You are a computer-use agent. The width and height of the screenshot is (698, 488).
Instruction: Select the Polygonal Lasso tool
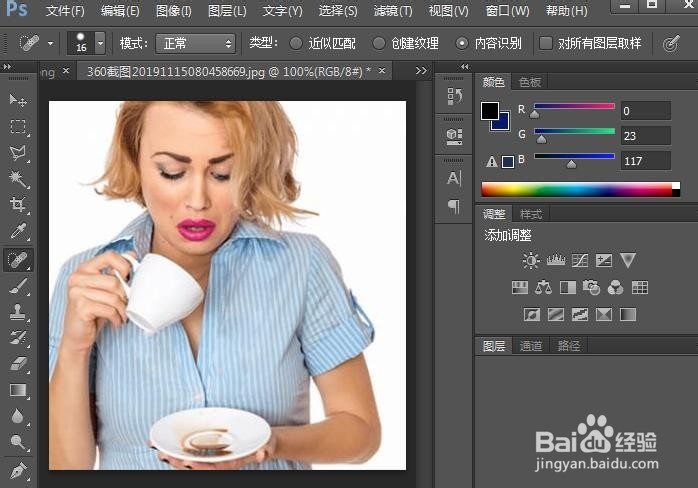(x=18, y=153)
